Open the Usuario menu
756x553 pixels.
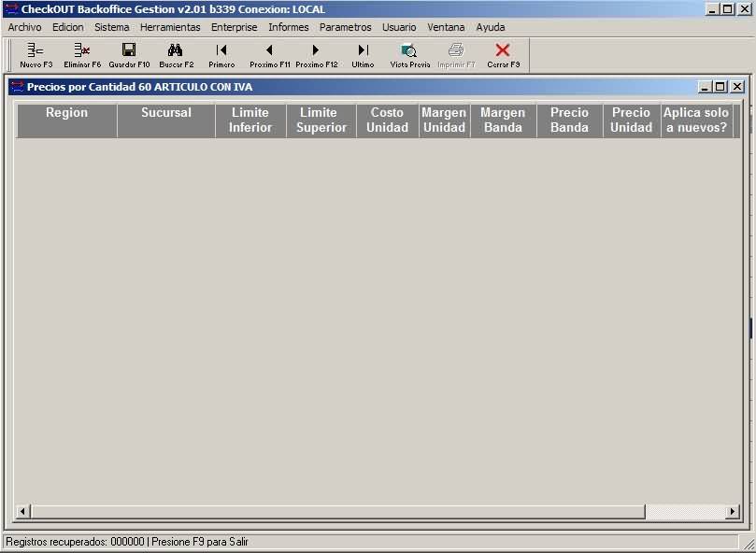tap(399, 27)
